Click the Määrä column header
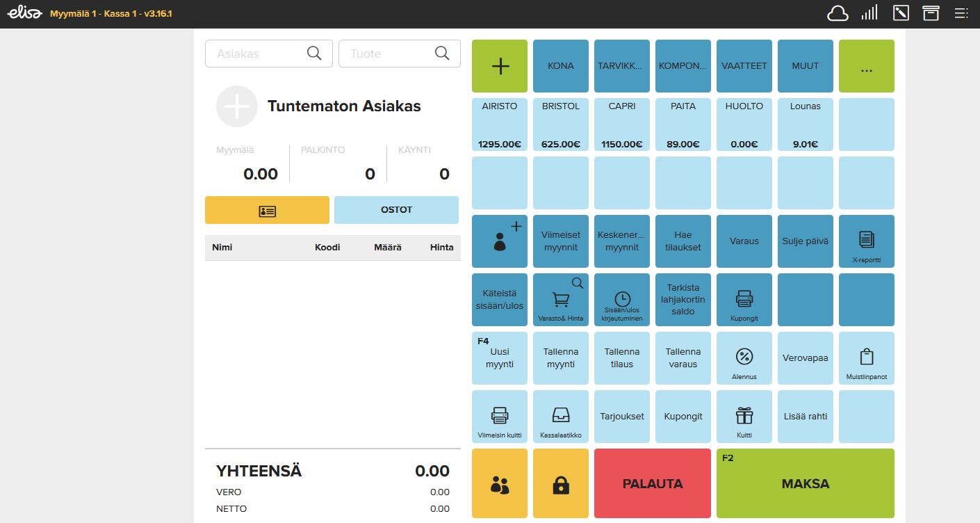Viewport: 980px width, 523px height. (x=387, y=248)
